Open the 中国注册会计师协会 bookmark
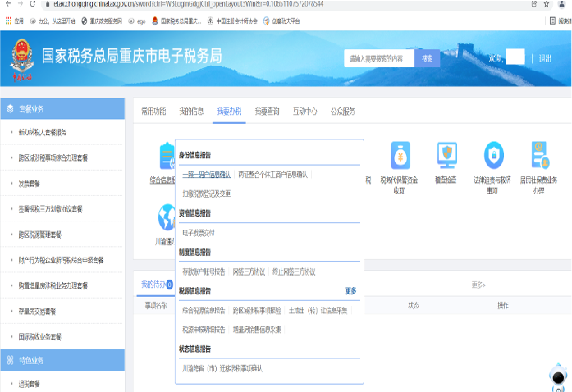The image size is (572, 392). [x=232, y=21]
